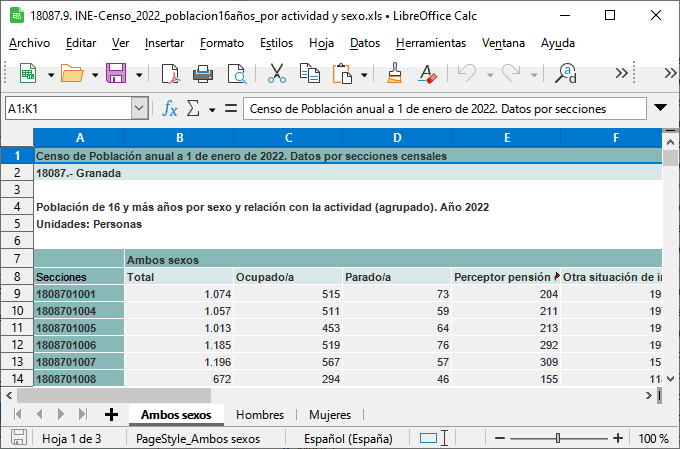Click the Find and Replace icon
The image size is (680, 449).
click(x=567, y=73)
